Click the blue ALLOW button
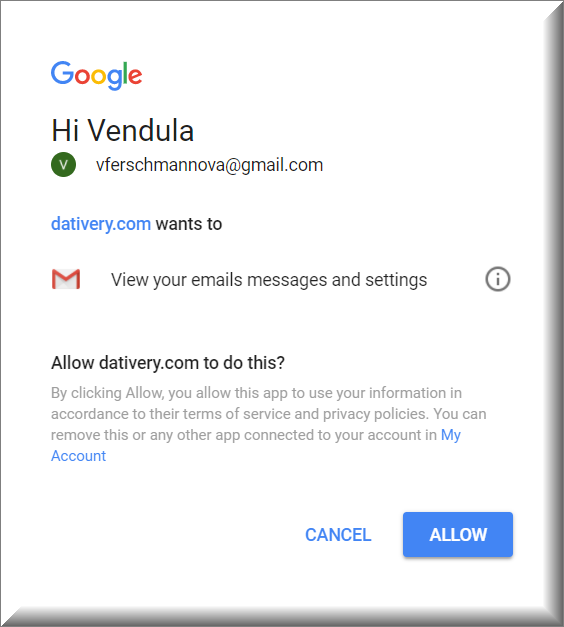 [x=458, y=534]
